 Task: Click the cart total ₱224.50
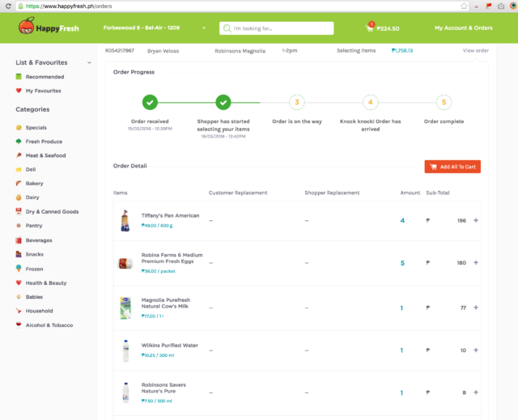point(388,28)
